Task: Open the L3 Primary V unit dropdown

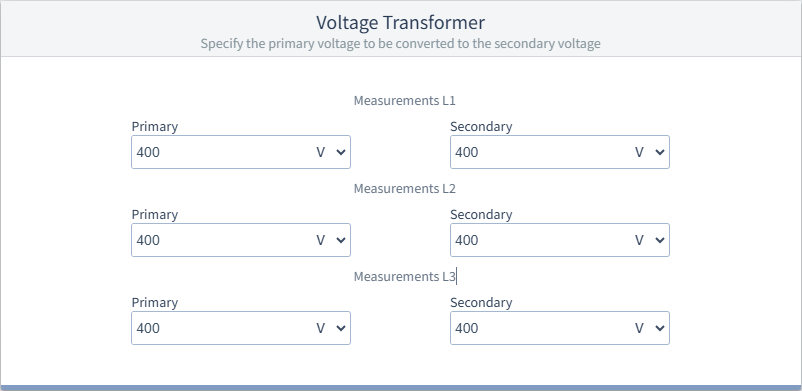Action: click(x=331, y=328)
